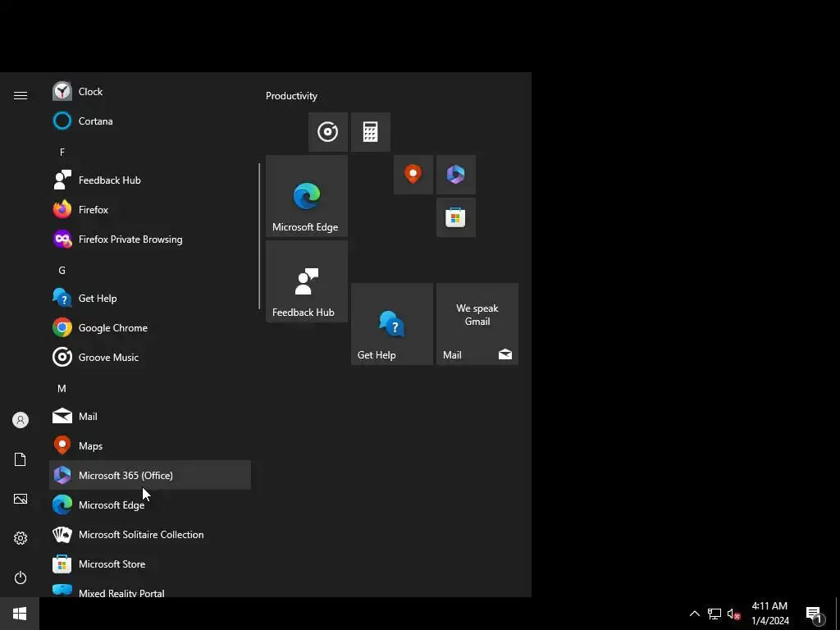Open the Mail live tile

tap(477, 324)
